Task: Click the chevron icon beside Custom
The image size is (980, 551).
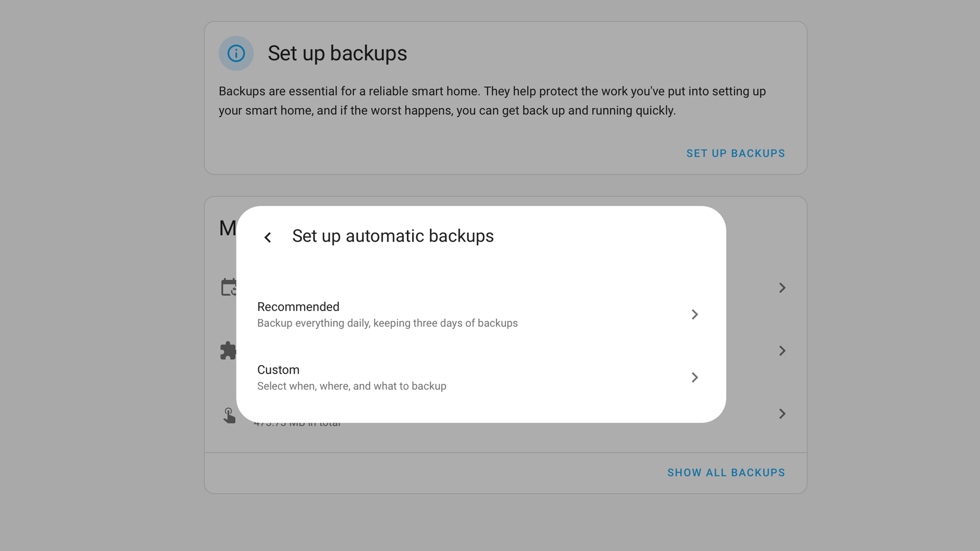Action: [694, 378]
